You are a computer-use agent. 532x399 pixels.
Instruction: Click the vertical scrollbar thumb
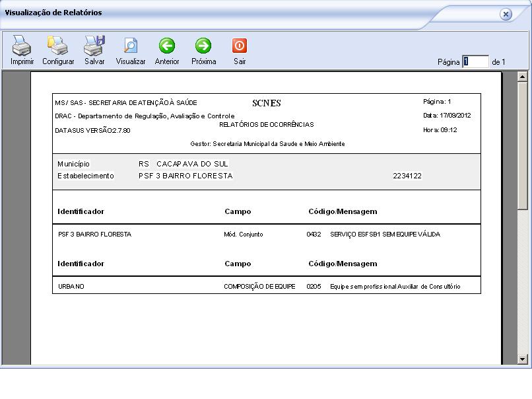[523, 146]
